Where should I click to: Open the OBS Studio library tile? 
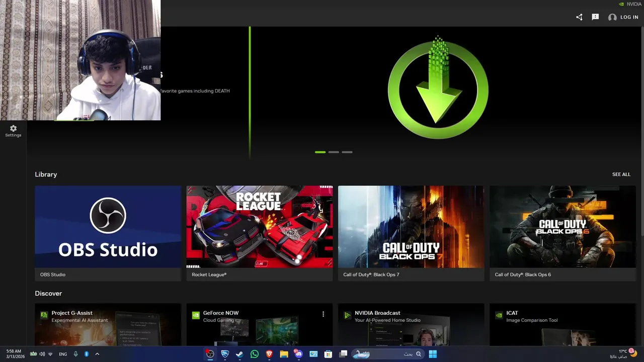click(x=108, y=233)
